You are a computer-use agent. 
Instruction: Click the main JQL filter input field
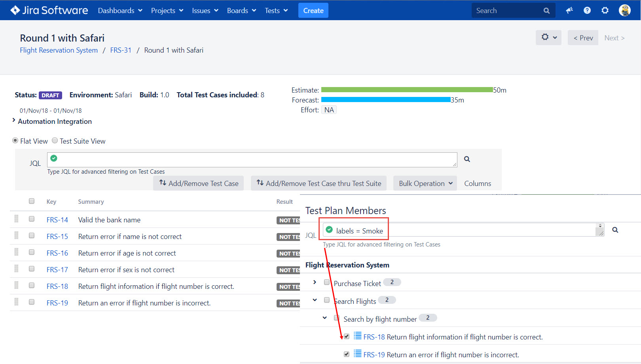tap(253, 160)
